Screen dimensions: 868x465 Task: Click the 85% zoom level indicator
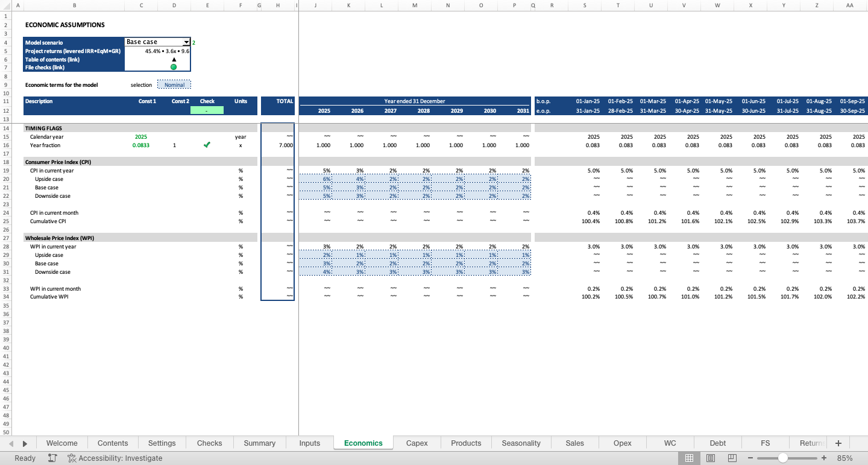[x=845, y=458]
